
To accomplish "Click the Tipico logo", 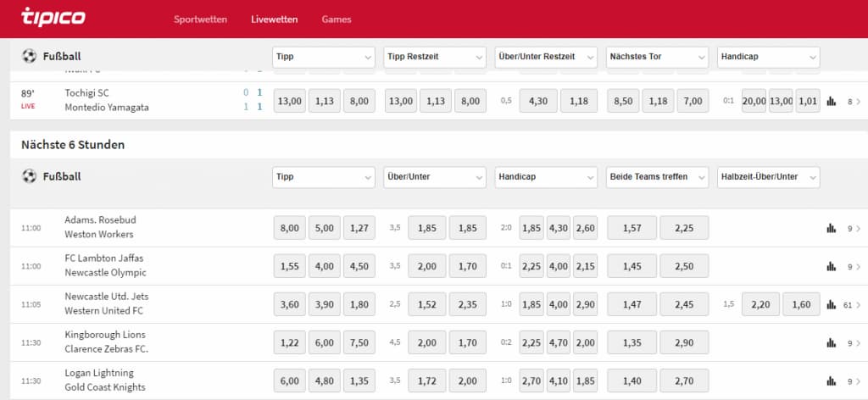I will pyautogui.click(x=52, y=18).
